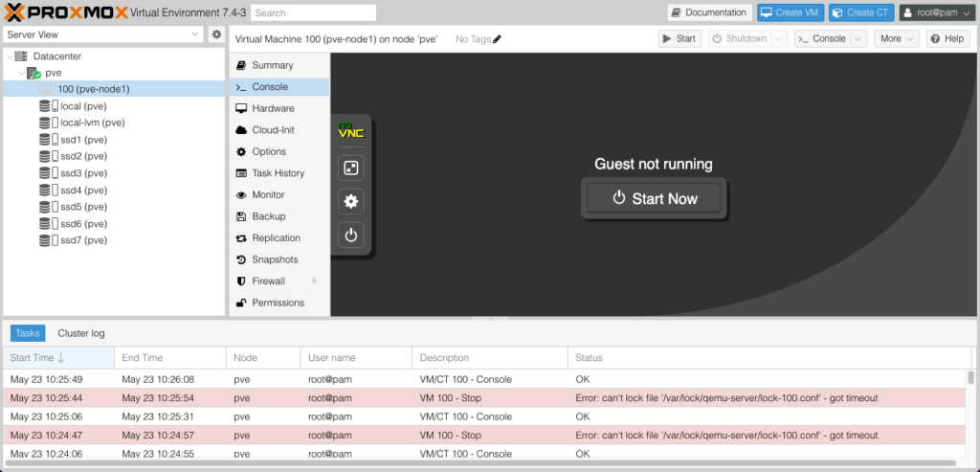Click the User name column header
The height and width of the screenshot is (472, 980).
[356, 358]
